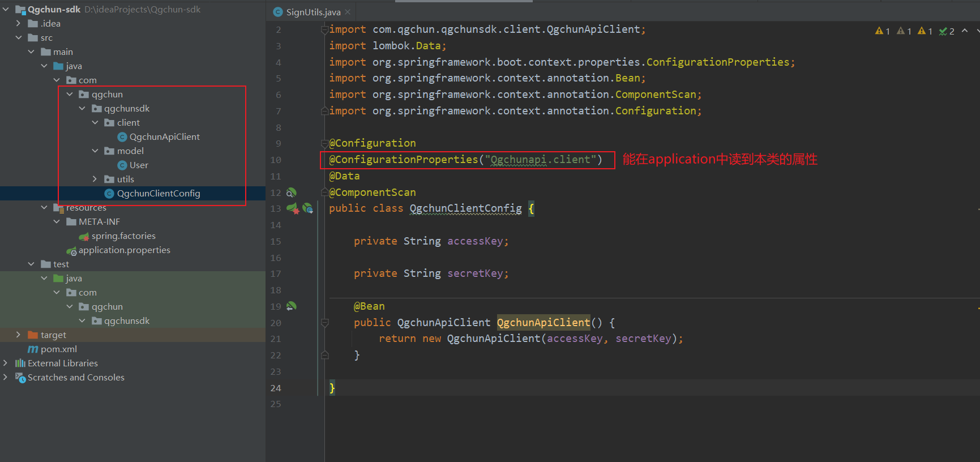Click the green test java folder icon
The width and height of the screenshot is (980, 462).
(x=58, y=279)
